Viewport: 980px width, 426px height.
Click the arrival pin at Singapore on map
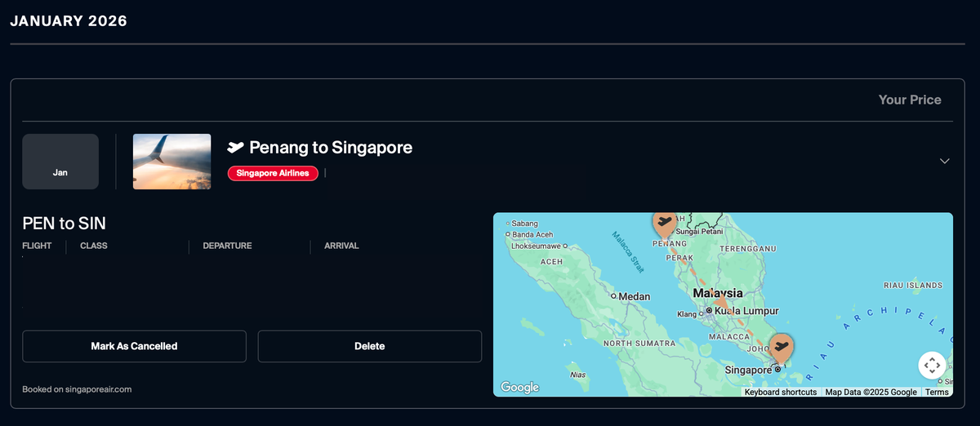point(782,347)
